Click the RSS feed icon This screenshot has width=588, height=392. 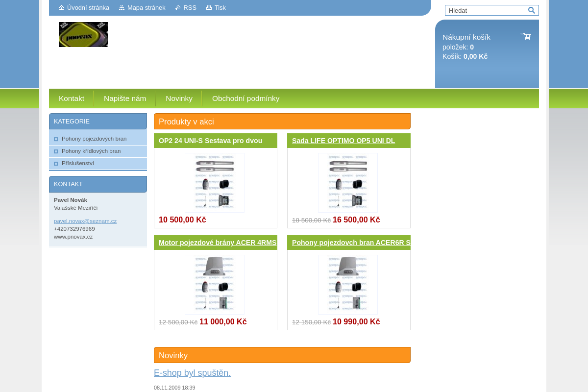[x=178, y=8]
